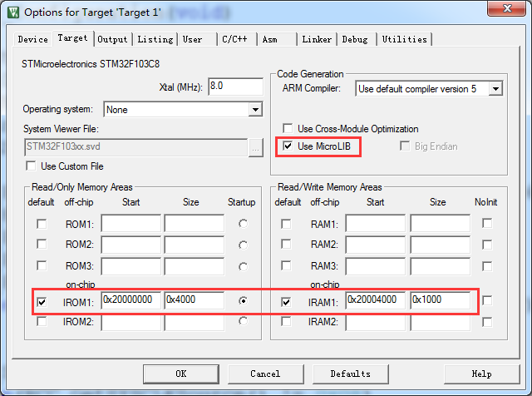Click the IROM1 Size field 0x4000

[x=195, y=300]
